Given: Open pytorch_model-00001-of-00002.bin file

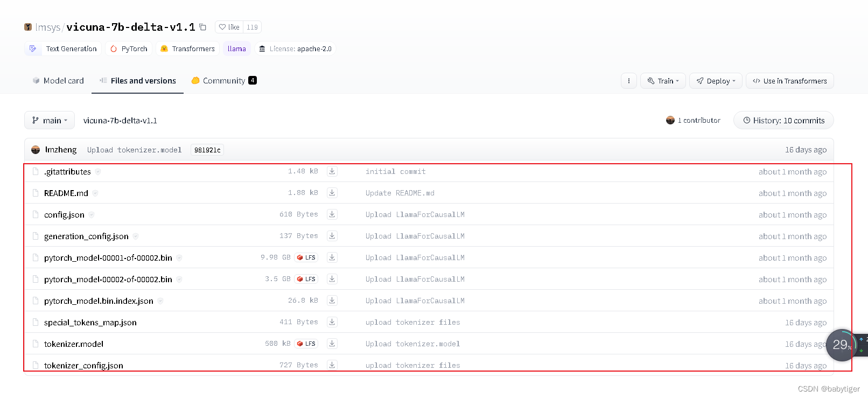Looking at the screenshot, I should pyautogui.click(x=108, y=258).
